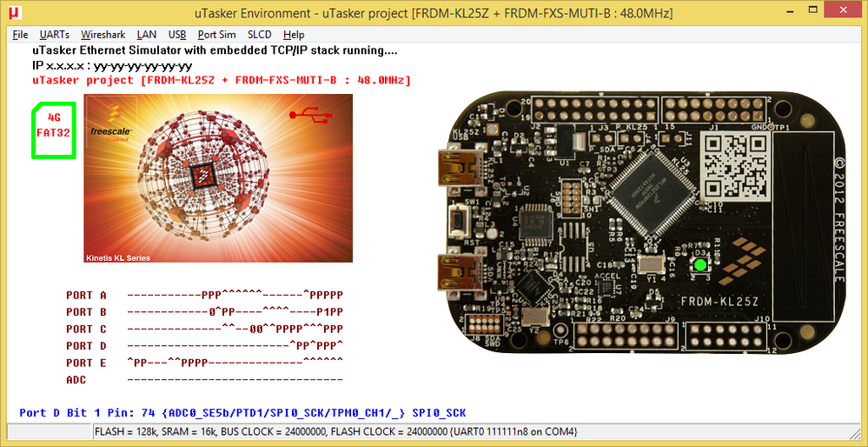
Task: Click the J2 header pins on the board
Action: [x=594, y=110]
